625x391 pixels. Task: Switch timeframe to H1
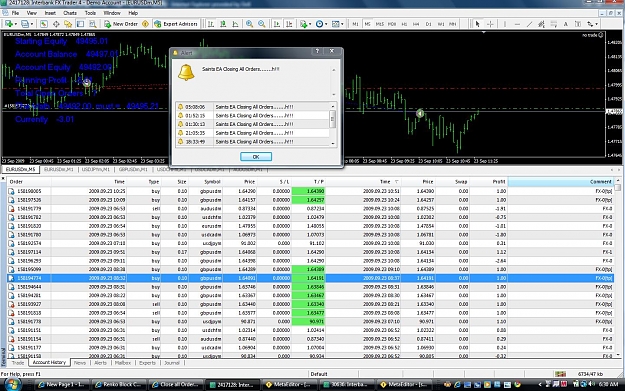[404, 24]
